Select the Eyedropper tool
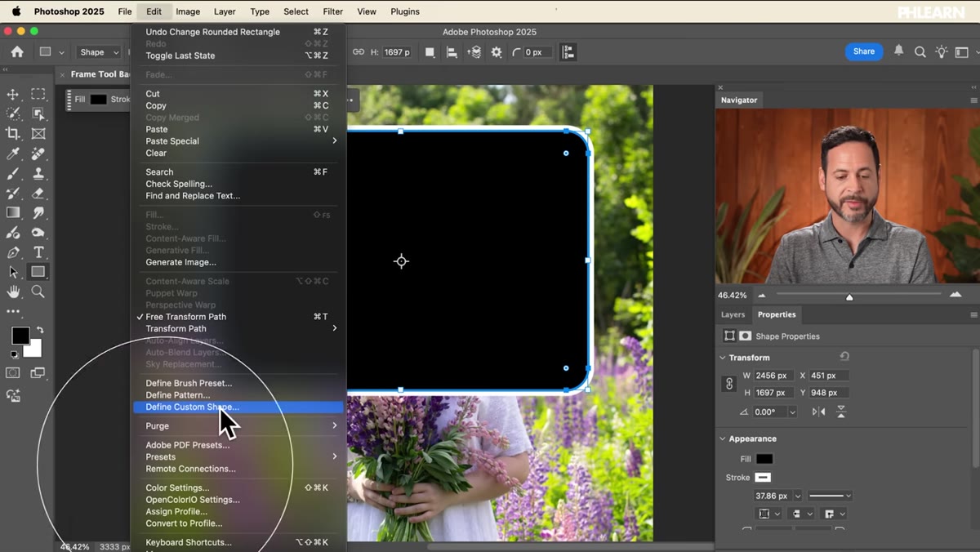 (13, 154)
